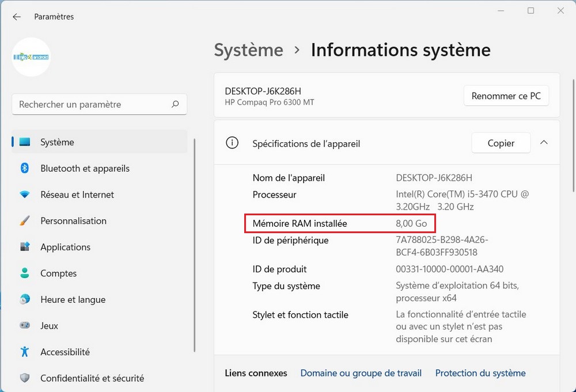Click the Informations système title
Viewport: 576px width, 392px height.
click(x=400, y=50)
